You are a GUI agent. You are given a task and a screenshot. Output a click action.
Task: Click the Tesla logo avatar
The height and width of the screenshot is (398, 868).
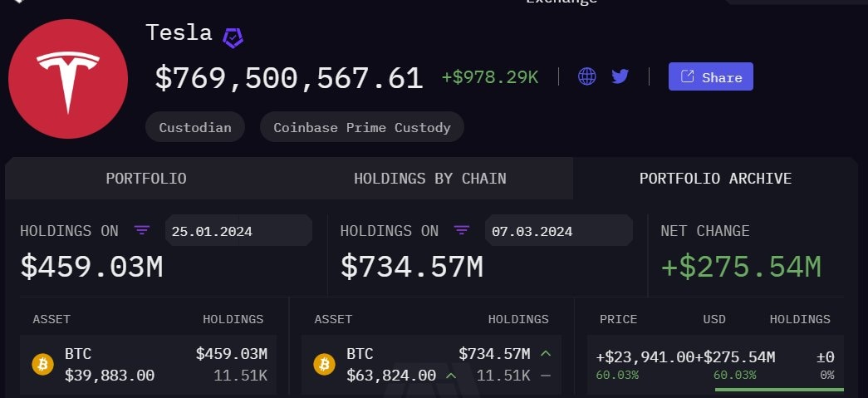pos(68,79)
